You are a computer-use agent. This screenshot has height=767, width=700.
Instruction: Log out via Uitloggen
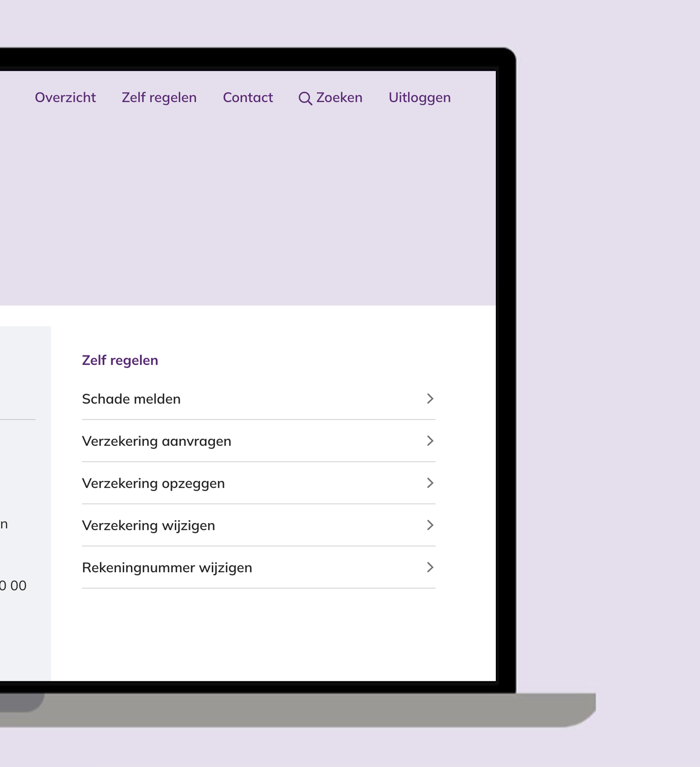click(419, 97)
